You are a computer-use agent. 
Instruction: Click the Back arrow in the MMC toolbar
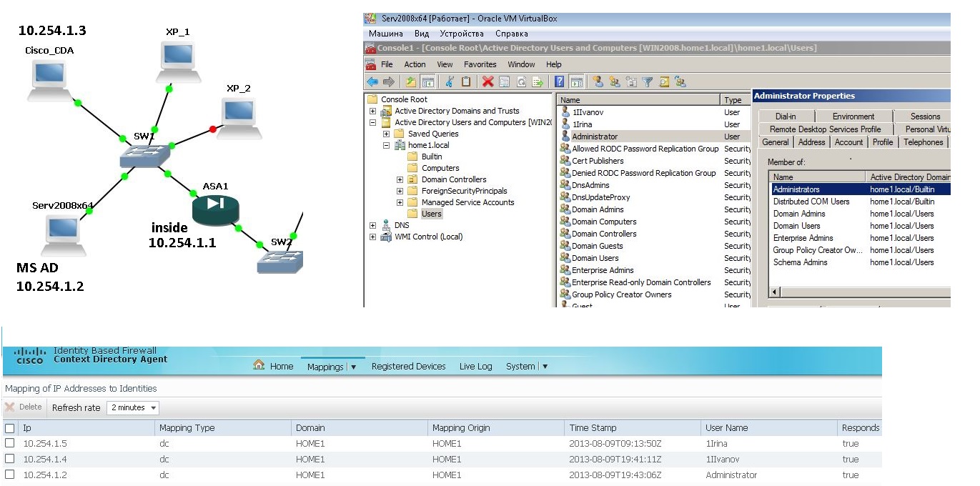click(x=372, y=81)
